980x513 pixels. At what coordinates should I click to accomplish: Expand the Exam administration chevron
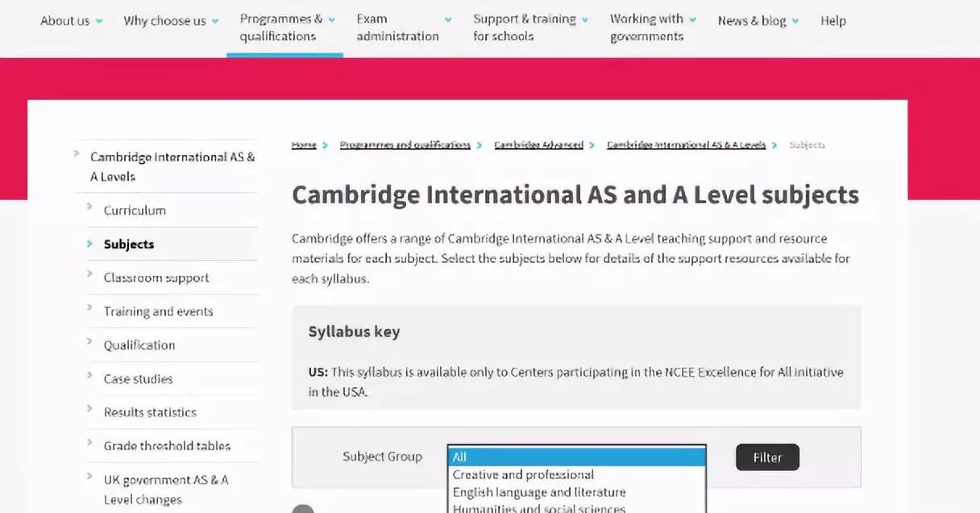[448, 20]
